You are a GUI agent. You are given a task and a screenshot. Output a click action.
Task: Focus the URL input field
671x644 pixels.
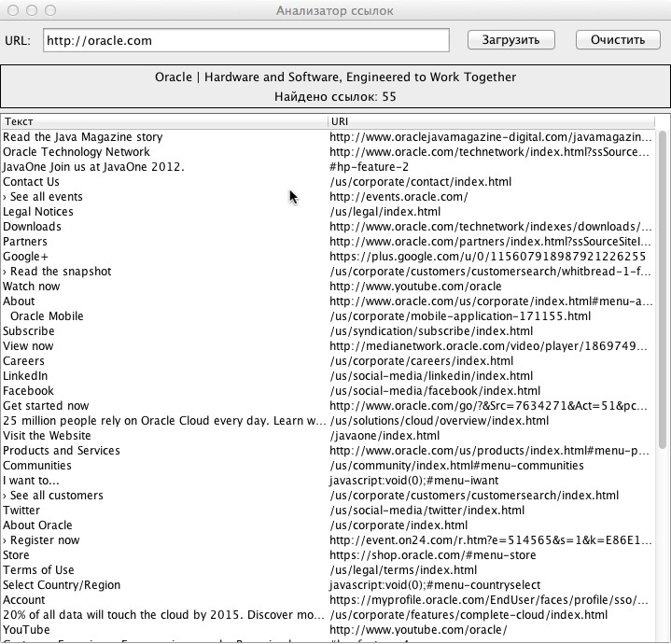(x=246, y=40)
